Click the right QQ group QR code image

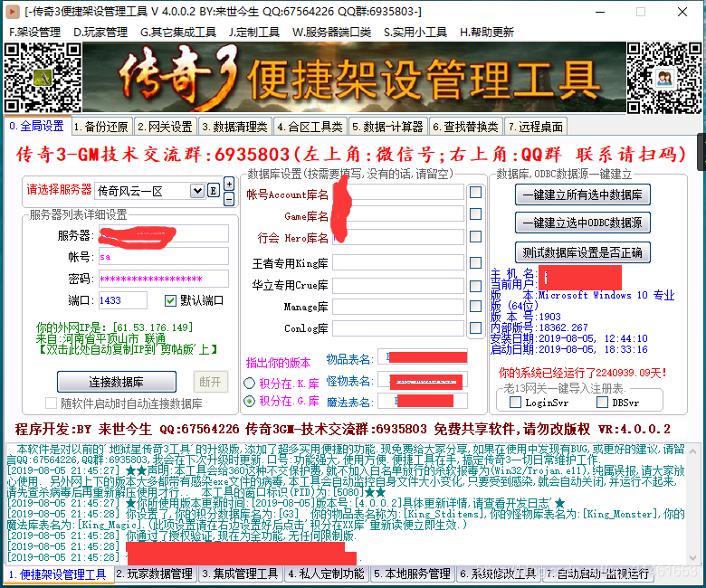point(664,79)
